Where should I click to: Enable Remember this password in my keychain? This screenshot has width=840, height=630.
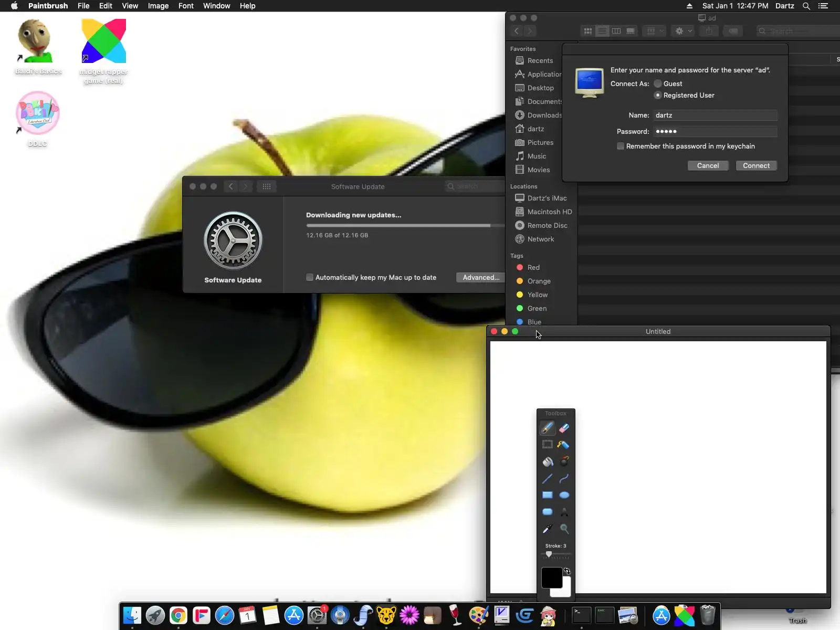click(621, 146)
